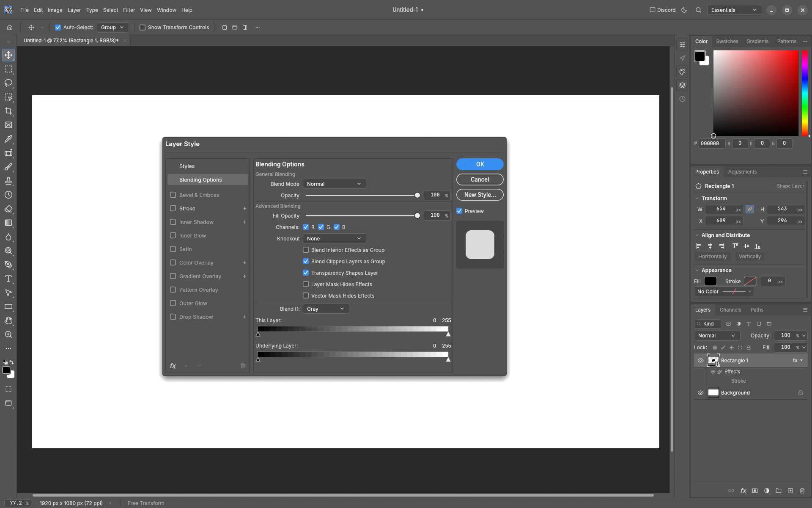812x508 pixels.
Task: Check Layer Mask Hides Effects
Action: pyautogui.click(x=306, y=284)
